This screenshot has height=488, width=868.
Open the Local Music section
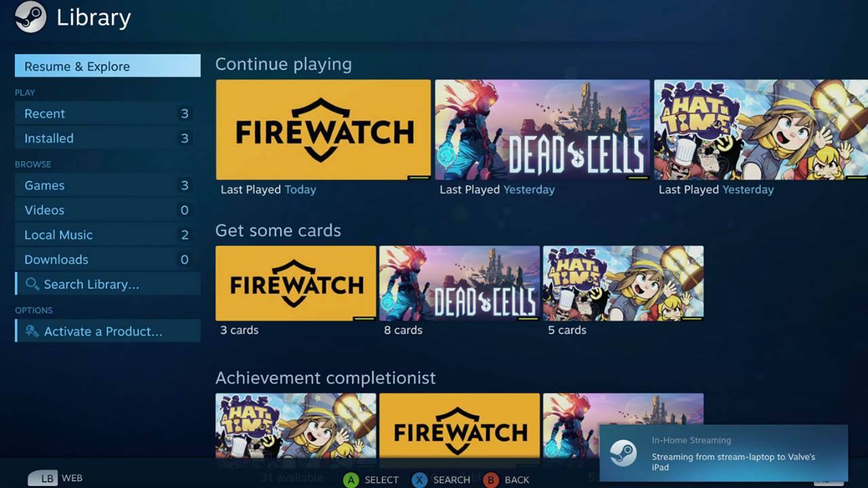[x=108, y=235]
